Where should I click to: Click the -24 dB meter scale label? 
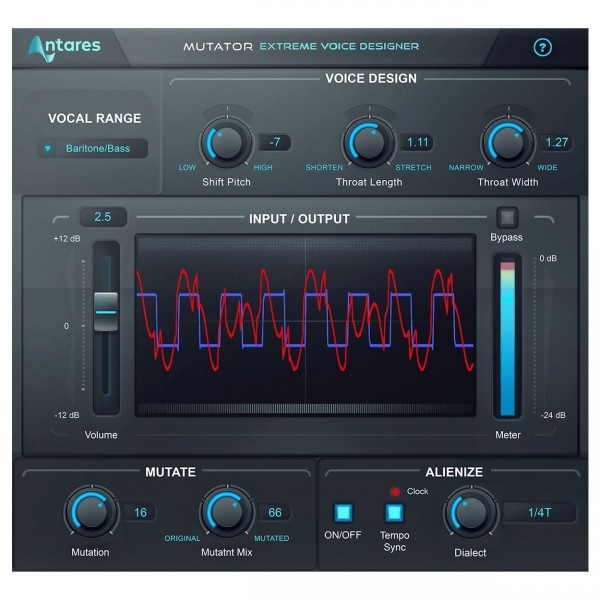pos(553,415)
